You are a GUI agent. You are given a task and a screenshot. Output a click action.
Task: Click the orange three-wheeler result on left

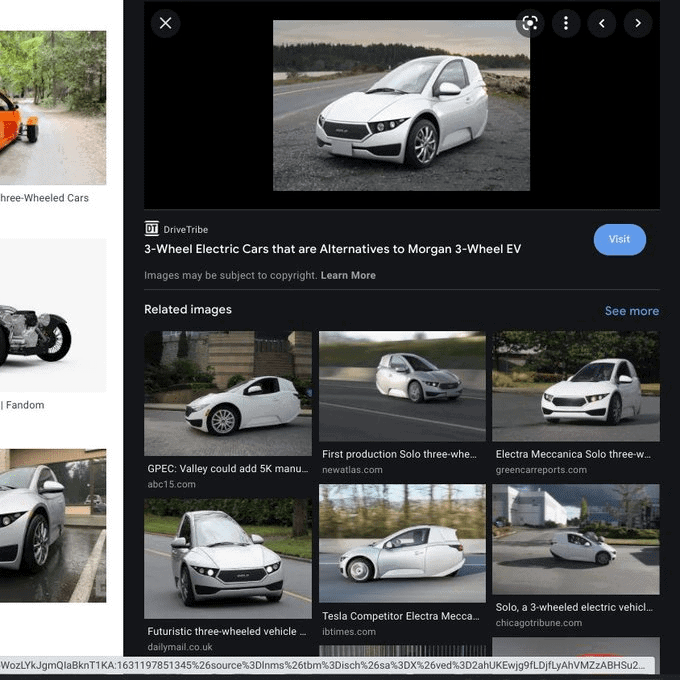[53, 107]
